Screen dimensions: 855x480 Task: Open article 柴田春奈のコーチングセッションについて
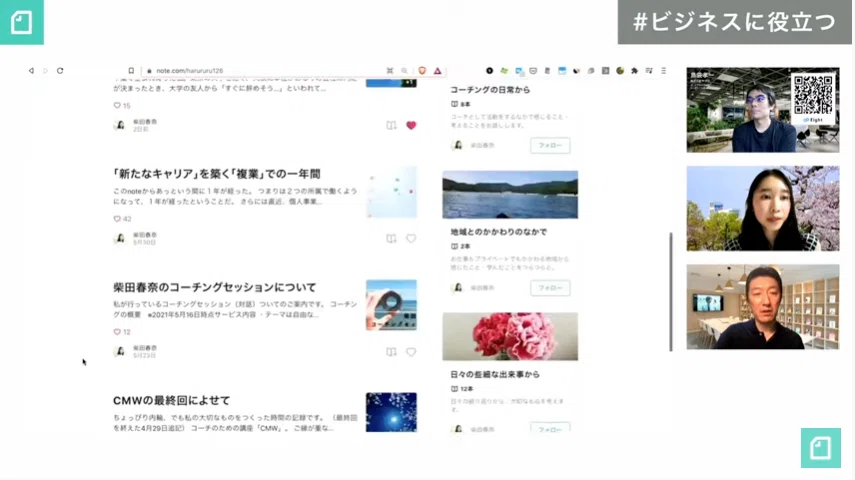(214, 287)
